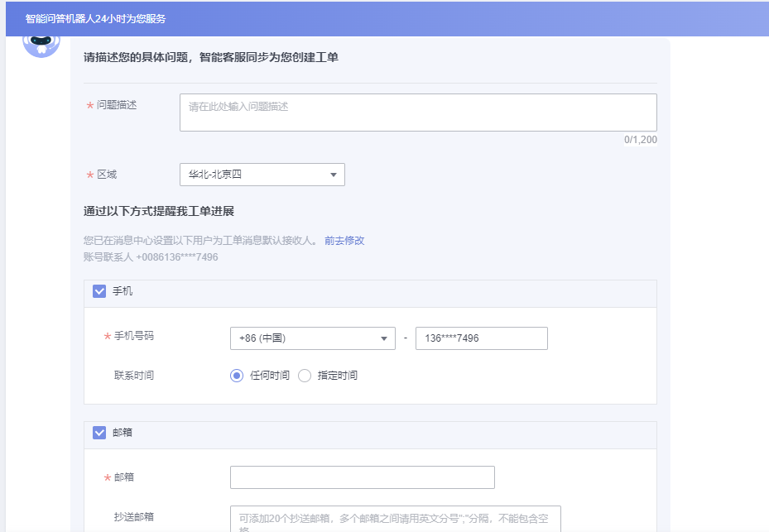Select the 任何时间 radio button
This screenshot has width=769, height=532.
click(237, 376)
